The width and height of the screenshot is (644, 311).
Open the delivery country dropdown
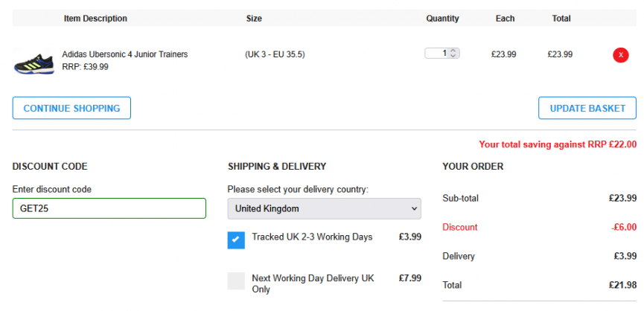click(324, 209)
